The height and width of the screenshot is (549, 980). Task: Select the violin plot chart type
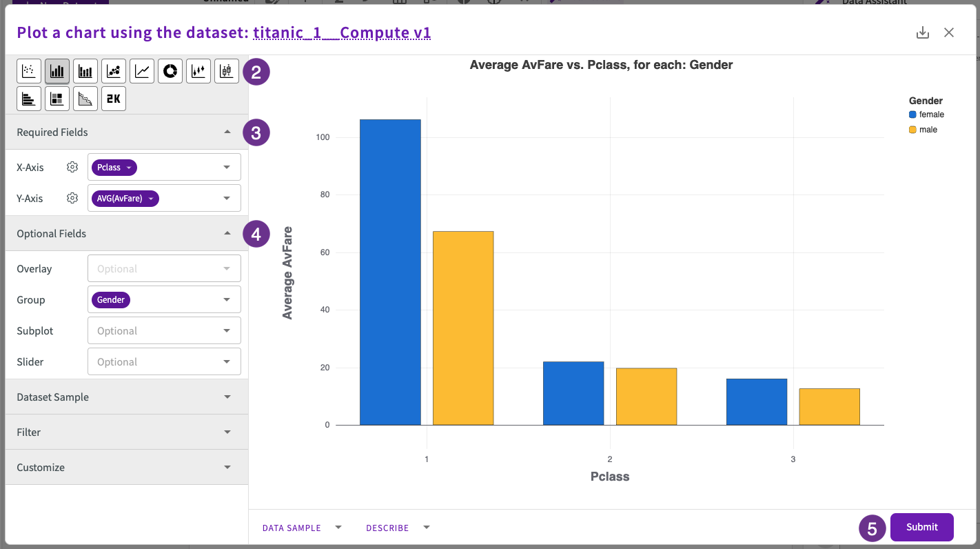[x=198, y=70]
